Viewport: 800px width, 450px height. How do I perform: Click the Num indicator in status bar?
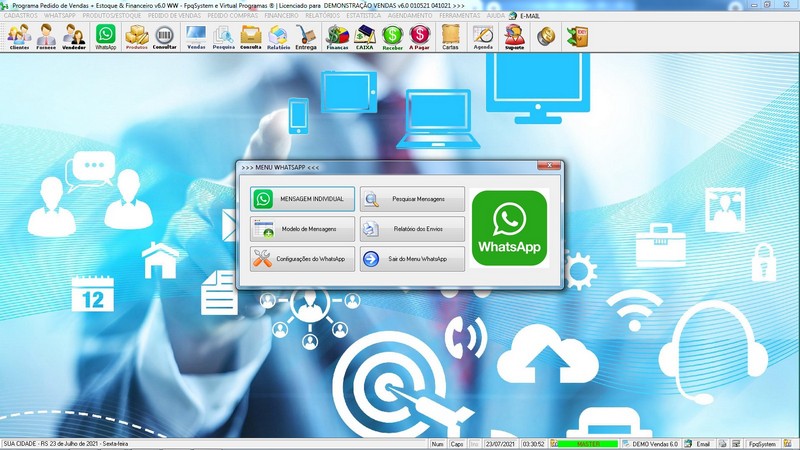click(x=438, y=444)
